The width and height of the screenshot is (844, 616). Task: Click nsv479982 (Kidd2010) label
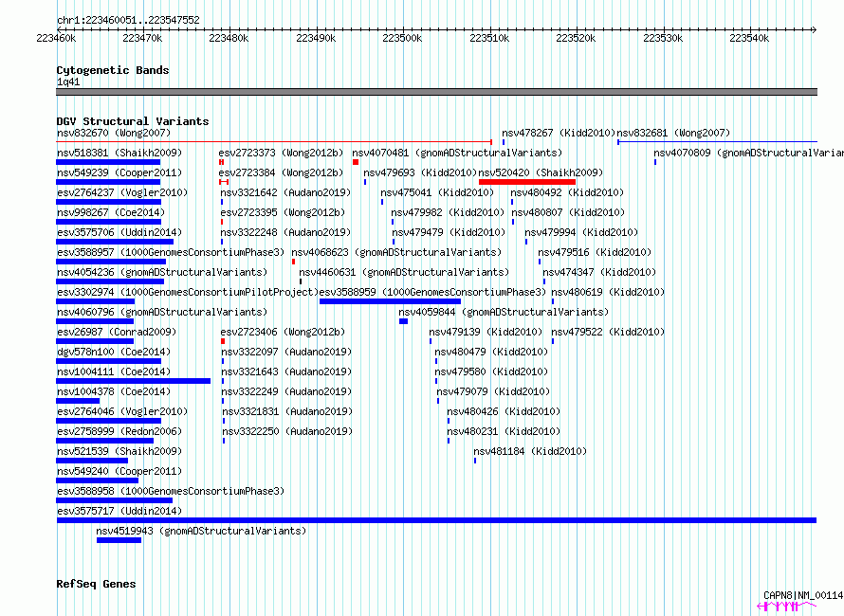(x=448, y=212)
